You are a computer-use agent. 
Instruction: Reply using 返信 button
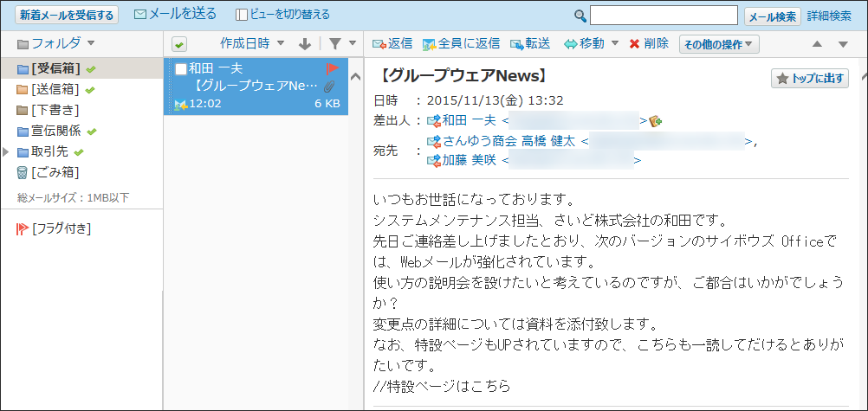(392, 44)
